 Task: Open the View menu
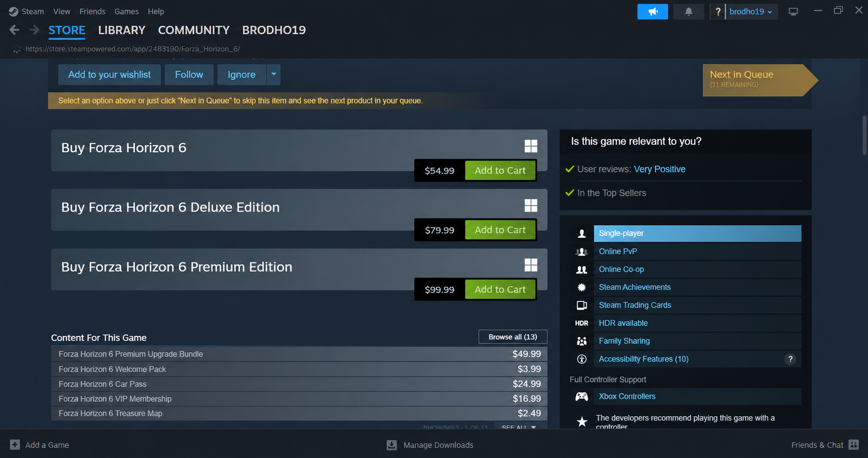62,11
